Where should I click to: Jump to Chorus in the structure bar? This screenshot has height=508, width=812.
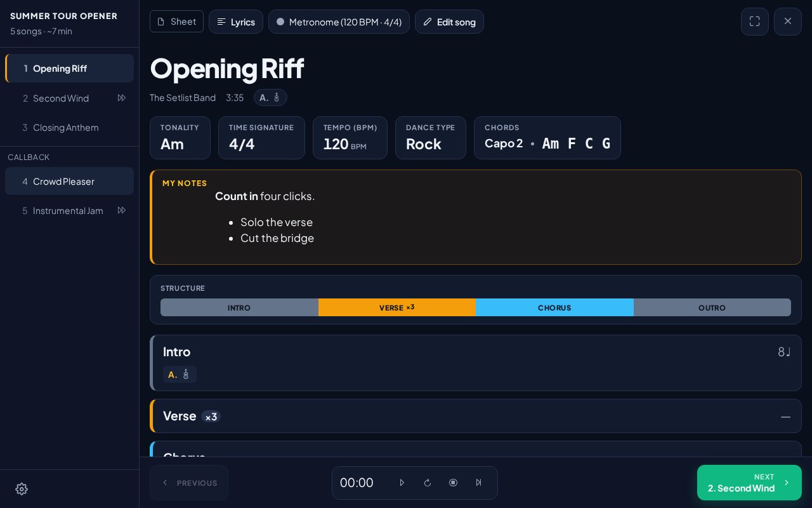pyautogui.click(x=554, y=307)
